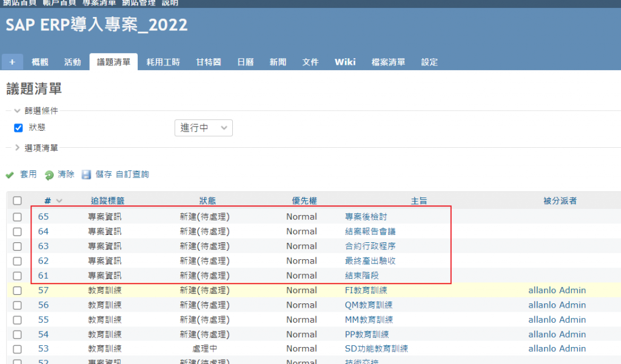Viewport: 621px width, 364px height.
Task: Sort by 被分派者 column header
Action: click(x=560, y=201)
